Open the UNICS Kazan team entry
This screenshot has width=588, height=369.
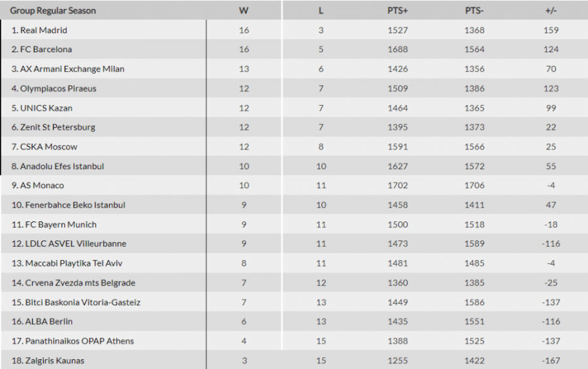point(42,108)
